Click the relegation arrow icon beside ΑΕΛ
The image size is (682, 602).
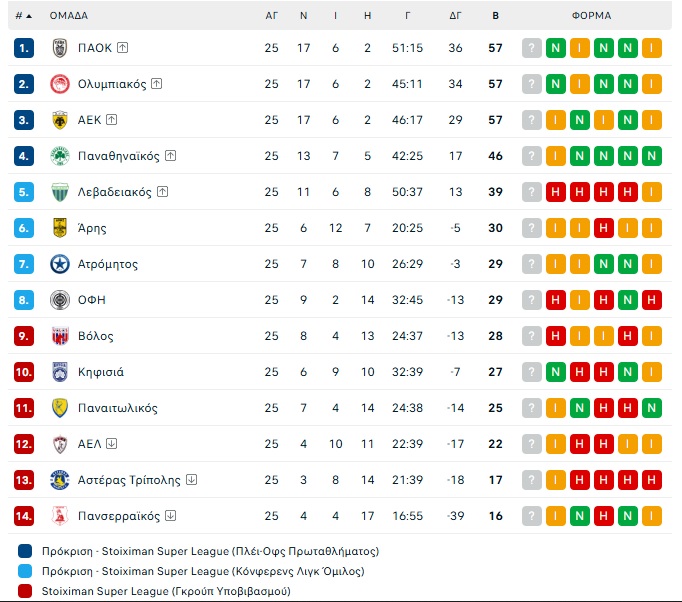pos(111,444)
